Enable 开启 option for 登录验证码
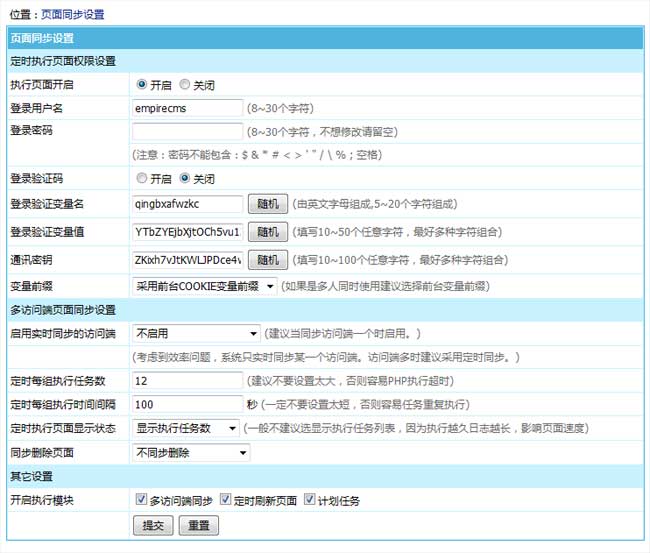Image resolution: width=650 pixels, height=553 pixels. pyautogui.click(x=142, y=179)
